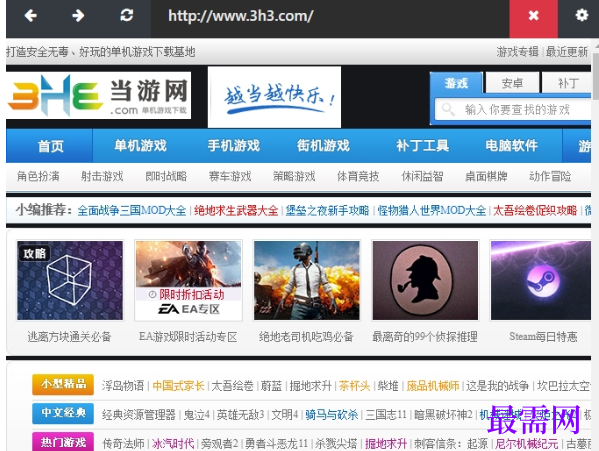This screenshot has height=451, width=599.
Task: Open 最近更新 link at top
Action: coord(567,51)
